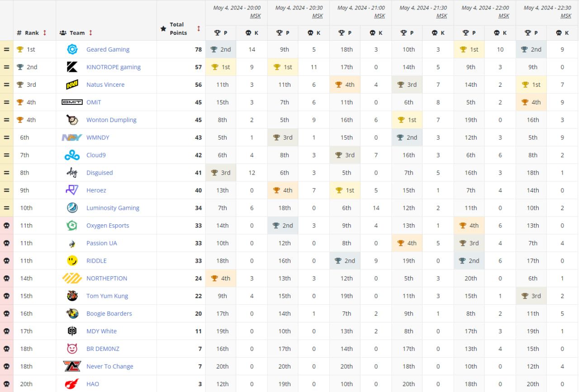Viewport: 579px width, 392px height.
Task: Click the NORTHEPTION team logo
Action: point(72,279)
